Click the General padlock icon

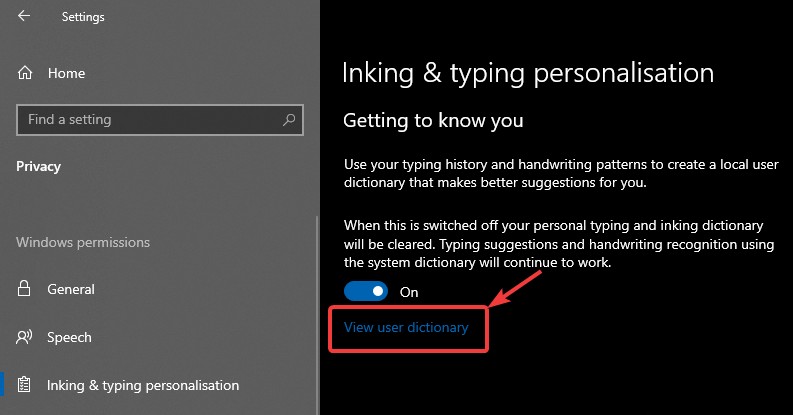click(x=25, y=289)
